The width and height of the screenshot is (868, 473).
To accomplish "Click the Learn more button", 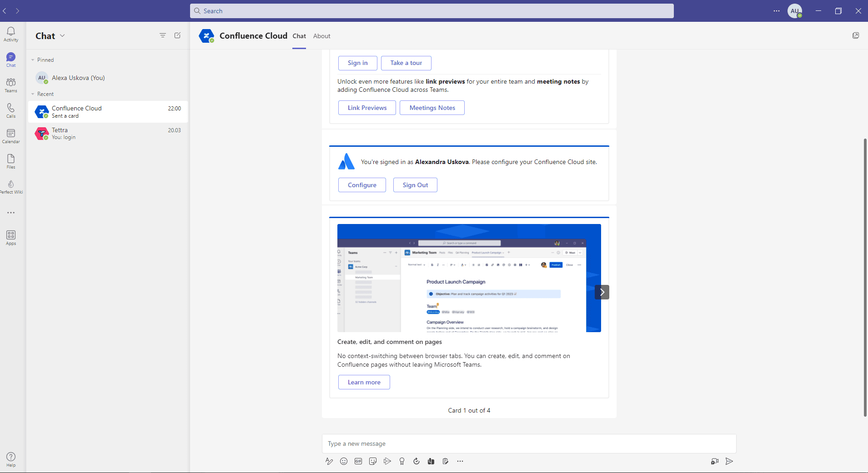I will pyautogui.click(x=364, y=382).
